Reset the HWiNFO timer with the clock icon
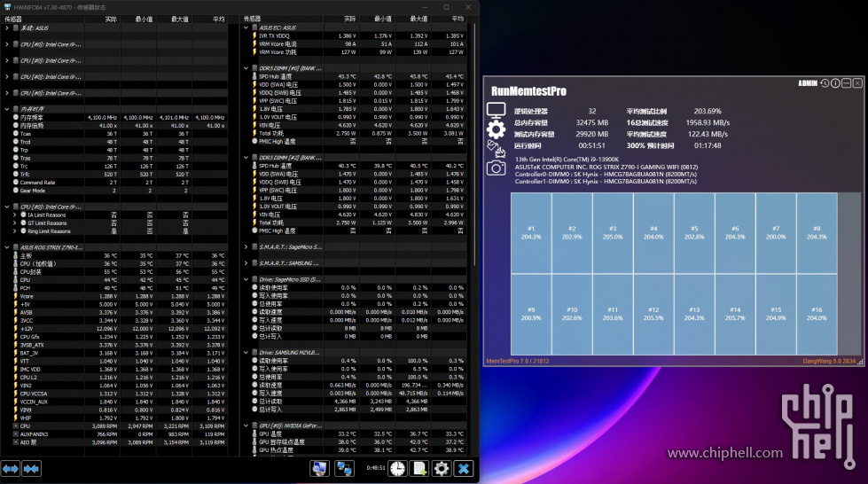 click(x=397, y=469)
